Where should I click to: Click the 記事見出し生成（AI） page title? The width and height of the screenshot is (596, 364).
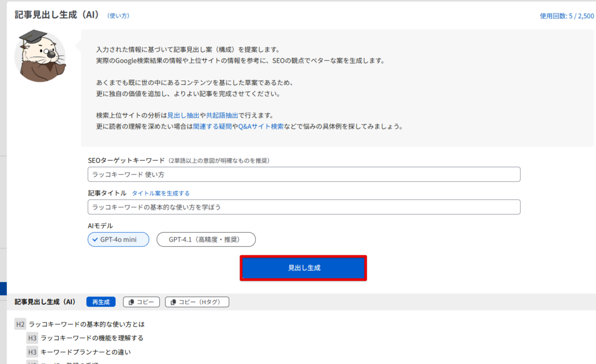57,15
